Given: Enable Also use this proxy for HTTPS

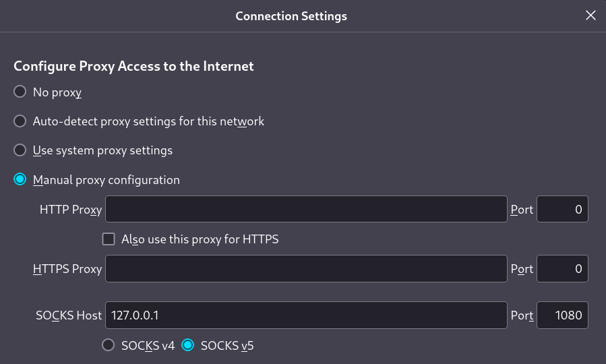Looking at the screenshot, I should (109, 239).
